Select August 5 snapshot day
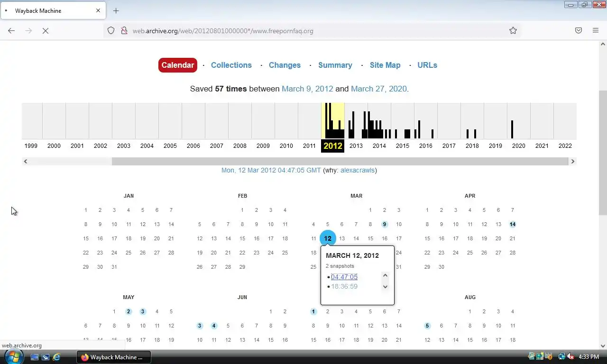This screenshot has width=607, height=364. pyautogui.click(x=427, y=326)
